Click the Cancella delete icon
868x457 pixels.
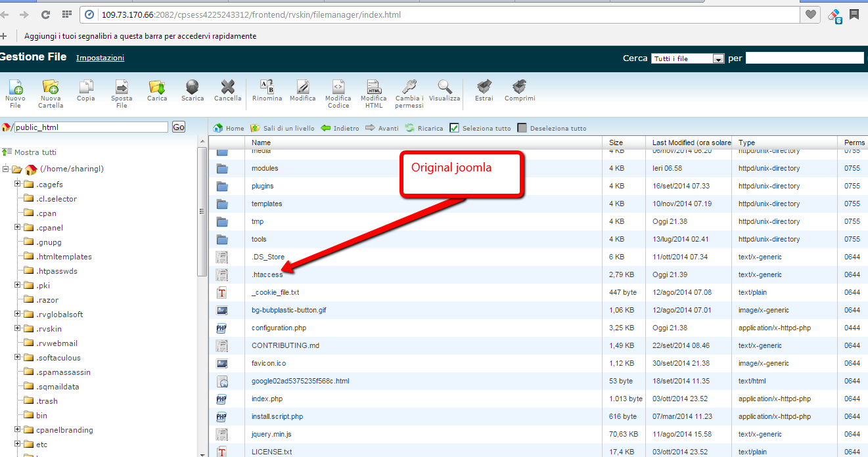pos(228,87)
